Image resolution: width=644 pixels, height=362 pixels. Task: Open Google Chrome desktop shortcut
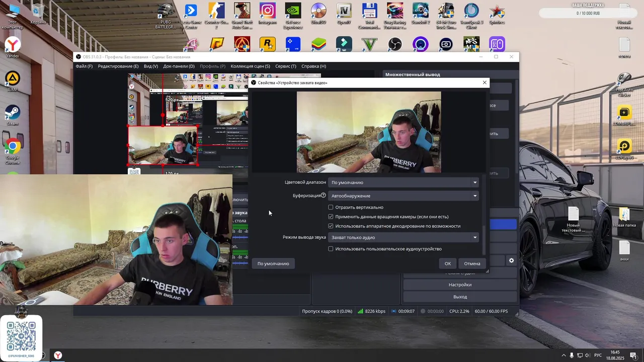click(x=13, y=152)
